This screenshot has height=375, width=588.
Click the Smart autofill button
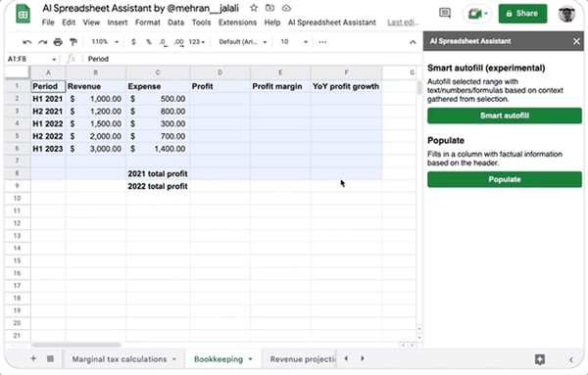coord(505,116)
